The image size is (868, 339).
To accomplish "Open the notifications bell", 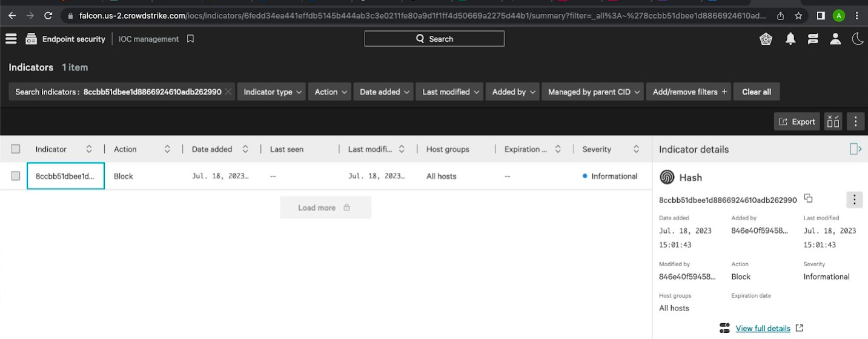I will (790, 39).
